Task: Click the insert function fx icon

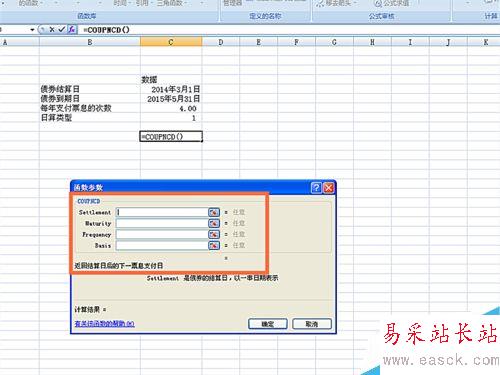Action: pos(72,30)
